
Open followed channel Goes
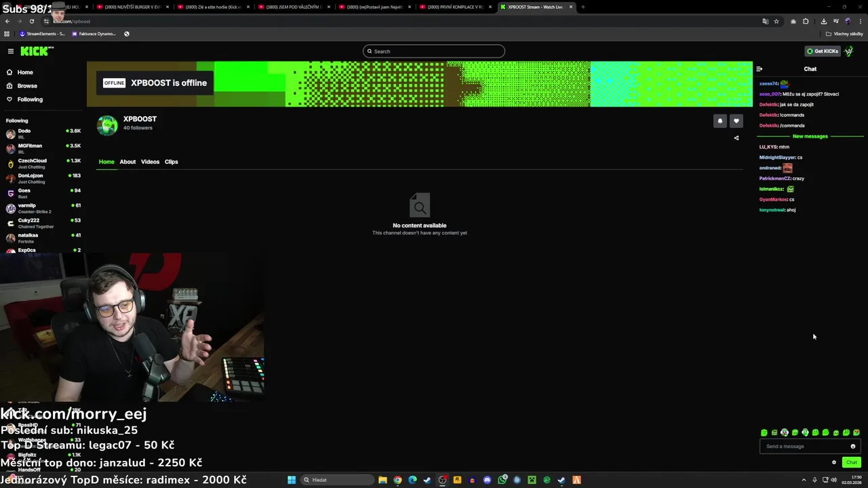[42, 192]
